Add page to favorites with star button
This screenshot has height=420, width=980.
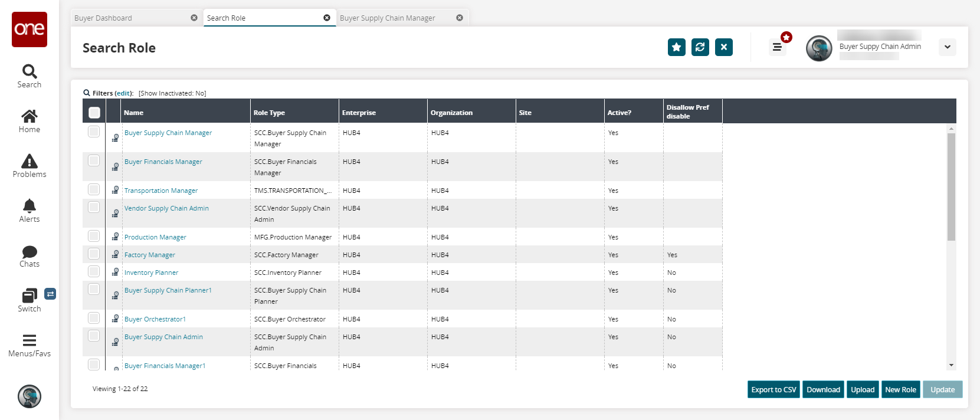pos(676,47)
